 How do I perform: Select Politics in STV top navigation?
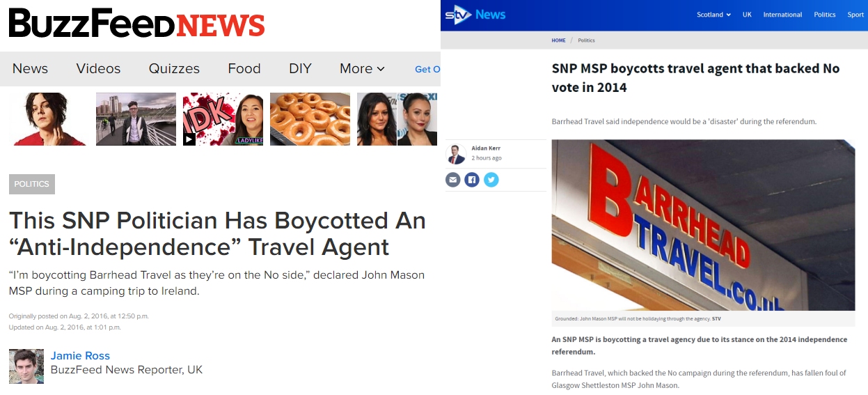(825, 15)
